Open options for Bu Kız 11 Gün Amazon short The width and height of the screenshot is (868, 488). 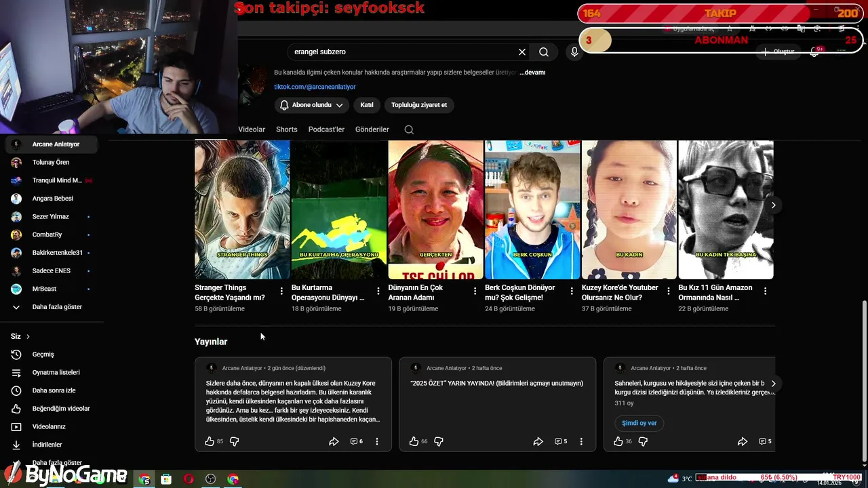pos(765,291)
